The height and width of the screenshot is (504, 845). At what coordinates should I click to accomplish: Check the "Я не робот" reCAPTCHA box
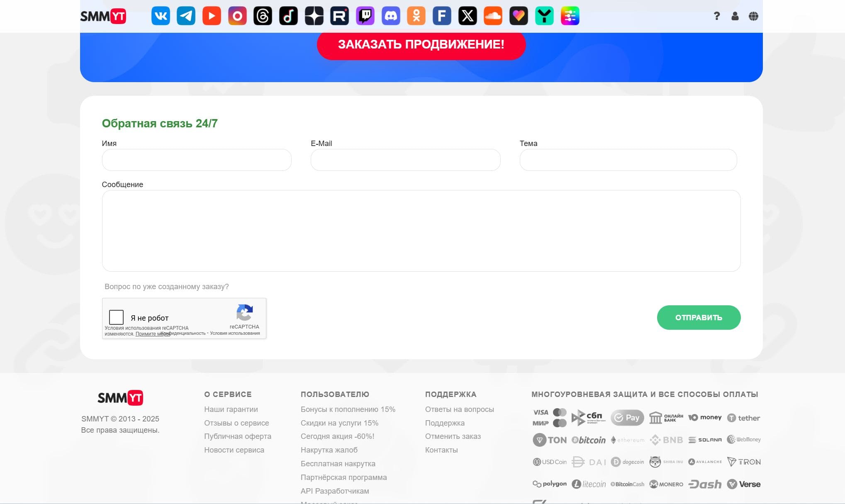point(116,317)
